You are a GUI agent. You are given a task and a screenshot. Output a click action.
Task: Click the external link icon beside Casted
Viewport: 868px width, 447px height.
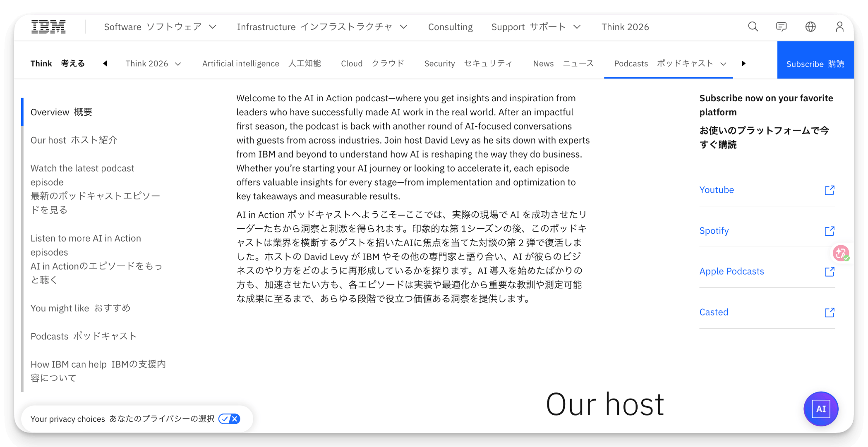pos(830,313)
